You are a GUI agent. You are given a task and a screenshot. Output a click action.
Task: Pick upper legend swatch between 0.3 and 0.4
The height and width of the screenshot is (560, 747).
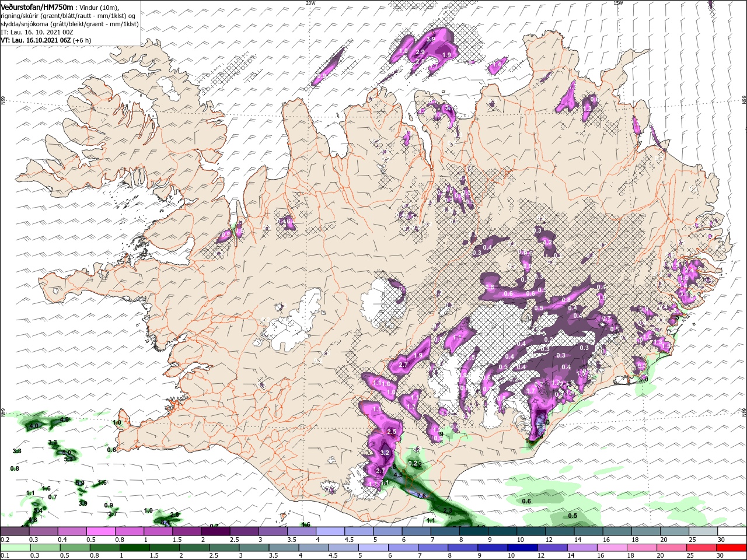point(43,531)
